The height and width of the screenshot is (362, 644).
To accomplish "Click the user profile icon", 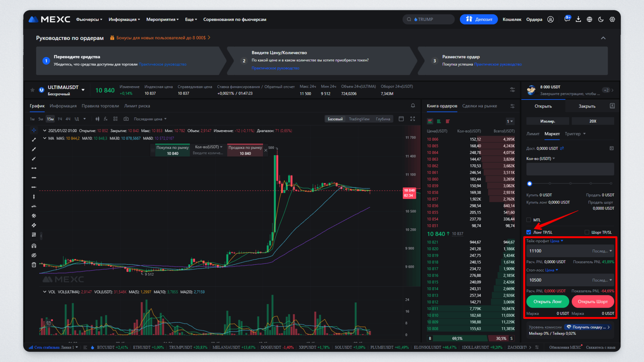I will [x=550, y=19].
